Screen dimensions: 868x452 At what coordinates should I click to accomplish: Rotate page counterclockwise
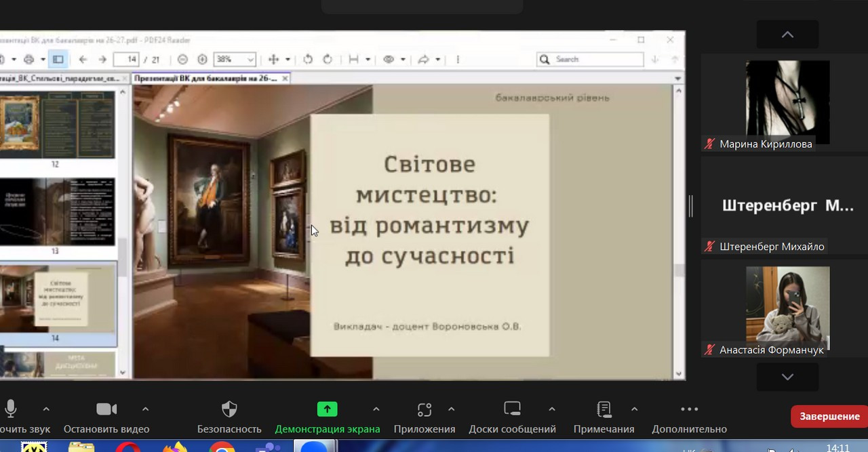(x=308, y=60)
